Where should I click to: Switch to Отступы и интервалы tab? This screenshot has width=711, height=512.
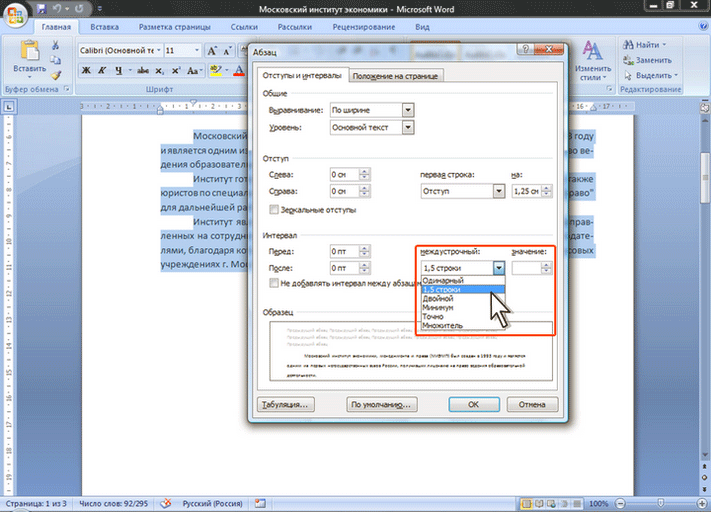302,75
